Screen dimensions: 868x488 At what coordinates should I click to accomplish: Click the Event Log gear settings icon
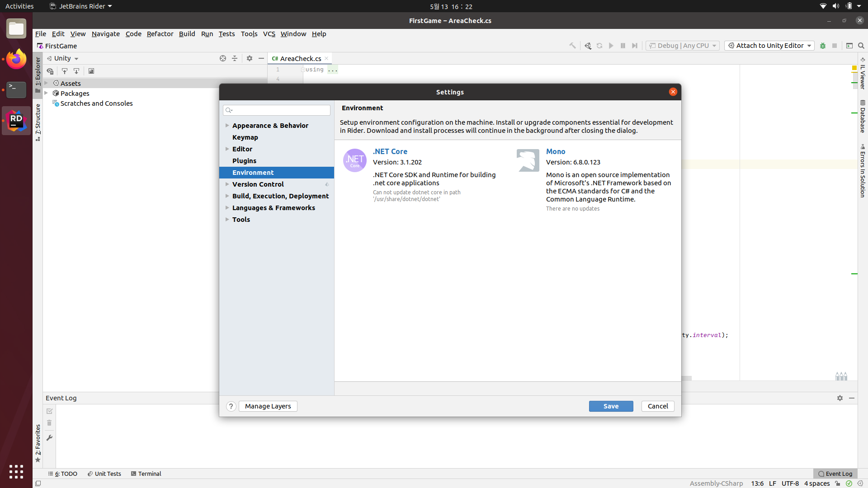click(840, 398)
